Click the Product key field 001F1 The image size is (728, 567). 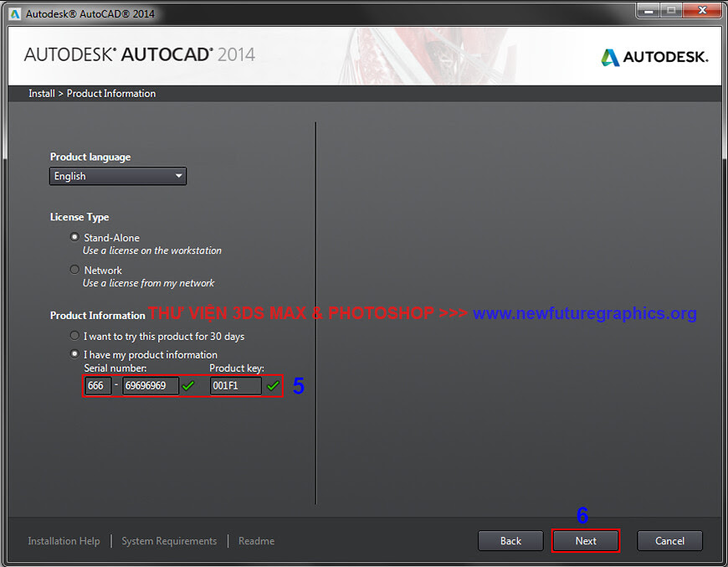pyautogui.click(x=236, y=386)
